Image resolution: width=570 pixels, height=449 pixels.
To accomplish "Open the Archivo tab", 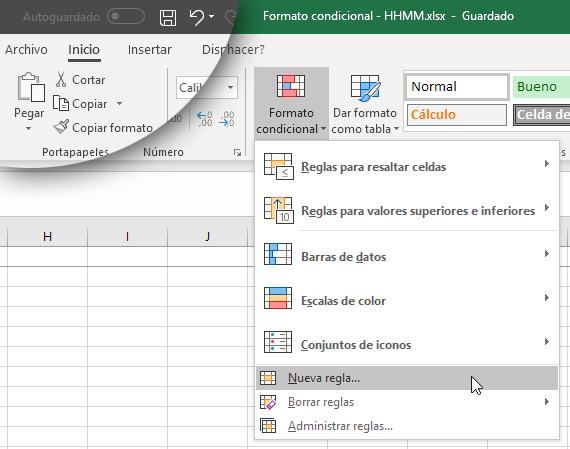I will [26, 49].
